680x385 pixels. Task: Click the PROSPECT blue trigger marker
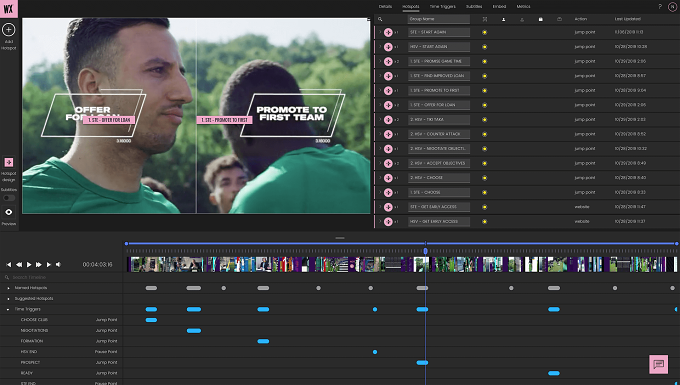click(x=422, y=362)
